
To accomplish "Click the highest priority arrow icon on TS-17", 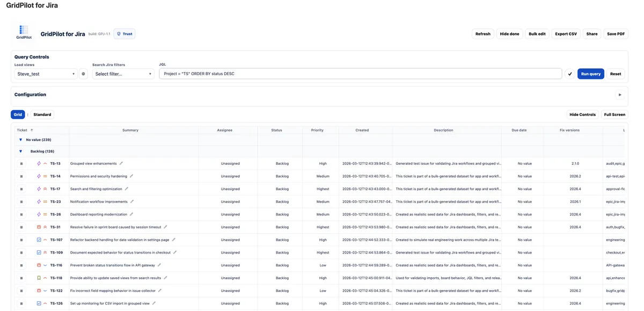I will tap(45, 189).
